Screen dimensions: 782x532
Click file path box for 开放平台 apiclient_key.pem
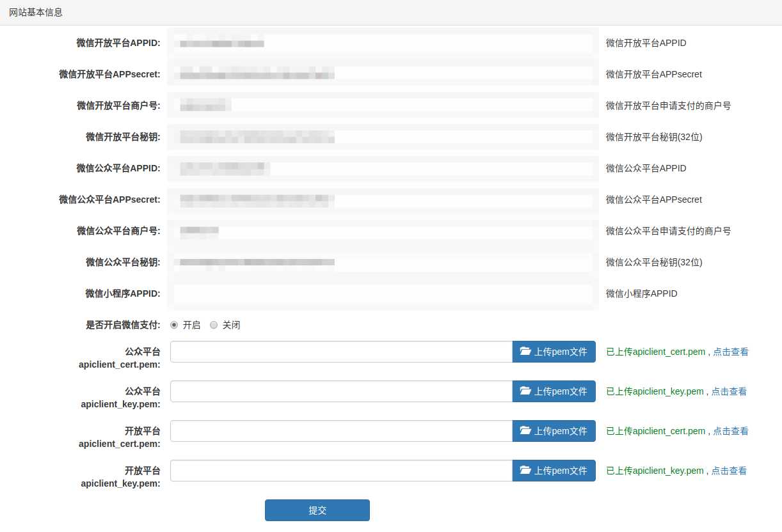[x=341, y=471]
